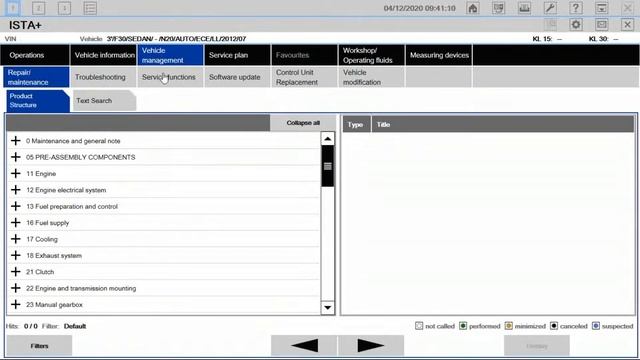The width and height of the screenshot is (640, 360).
Task: Switch to Service functions tab
Action: [170, 77]
